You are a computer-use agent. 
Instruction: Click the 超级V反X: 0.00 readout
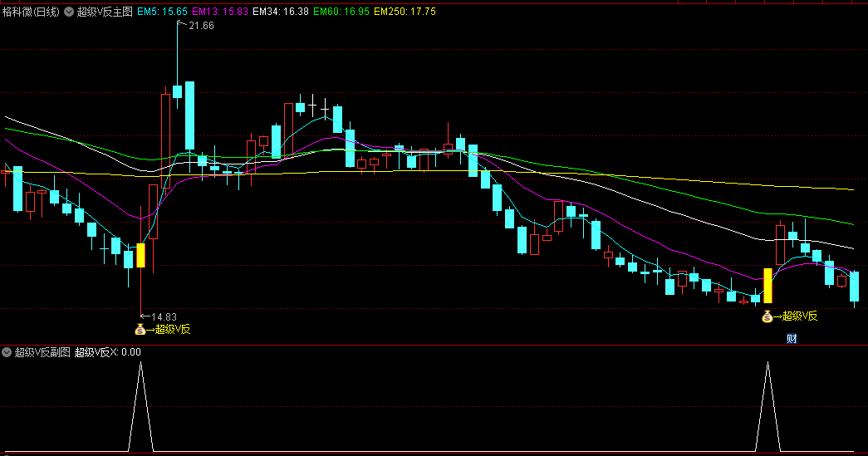107,352
